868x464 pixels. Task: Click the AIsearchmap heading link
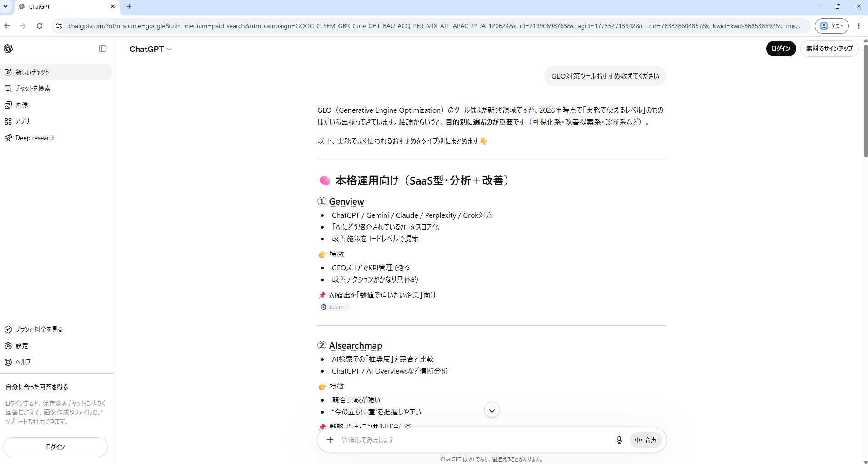pos(356,345)
